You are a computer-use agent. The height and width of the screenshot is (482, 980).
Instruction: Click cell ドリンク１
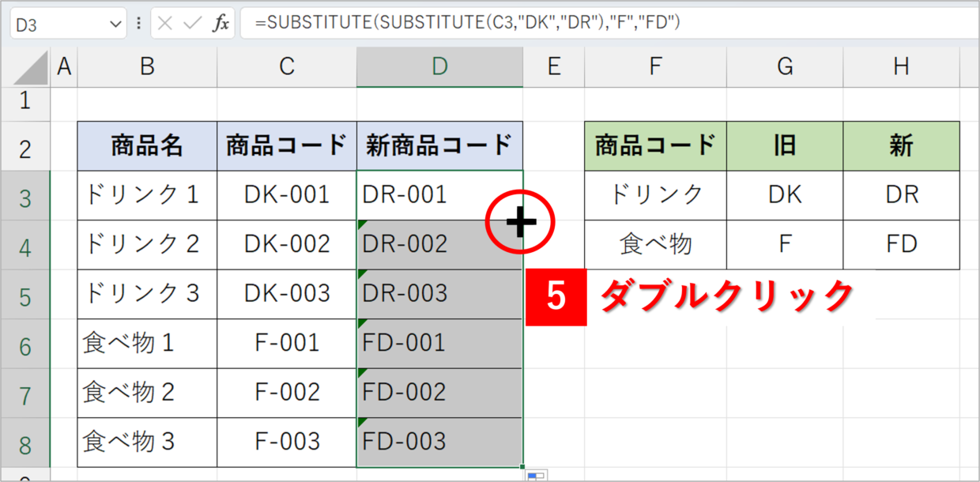(147, 196)
